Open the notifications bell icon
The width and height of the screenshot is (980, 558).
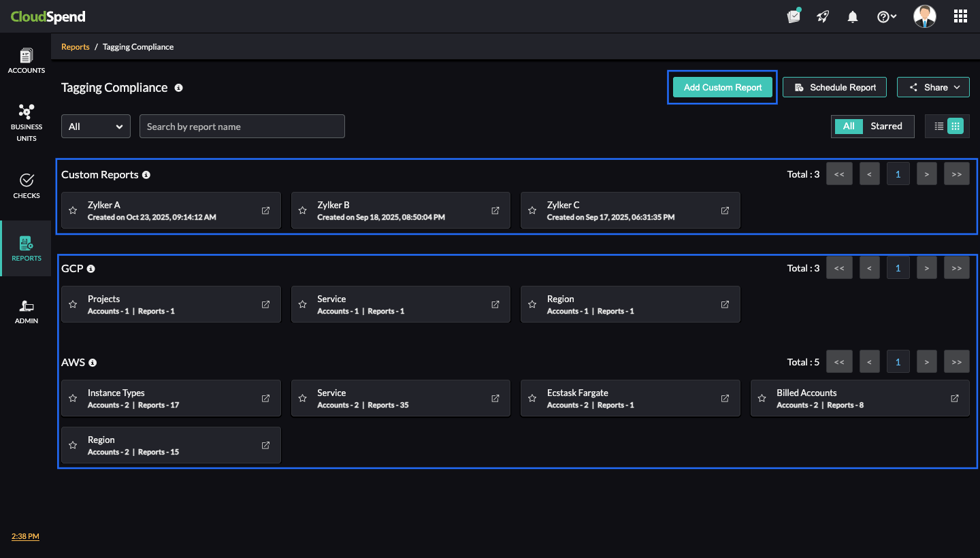click(x=852, y=17)
